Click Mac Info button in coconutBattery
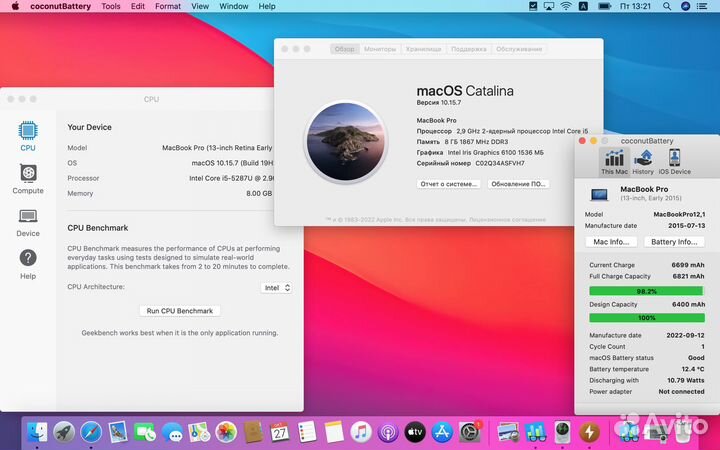The width and height of the screenshot is (720, 450). tap(611, 242)
